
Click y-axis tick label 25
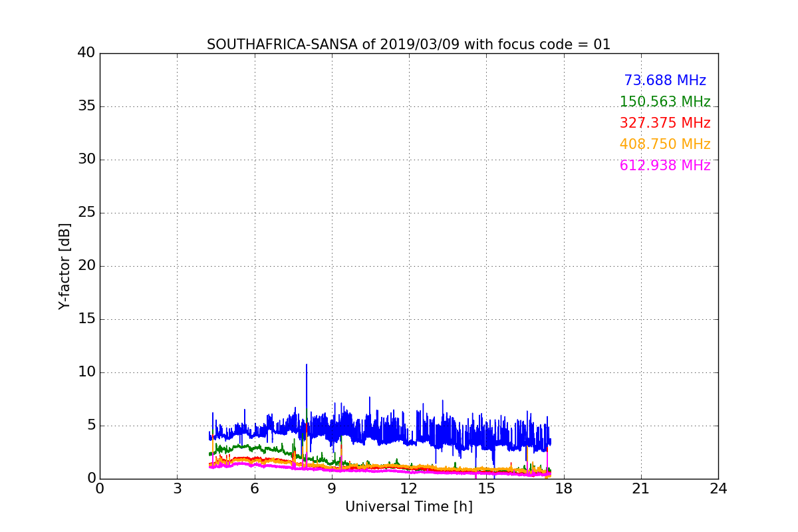click(x=86, y=213)
